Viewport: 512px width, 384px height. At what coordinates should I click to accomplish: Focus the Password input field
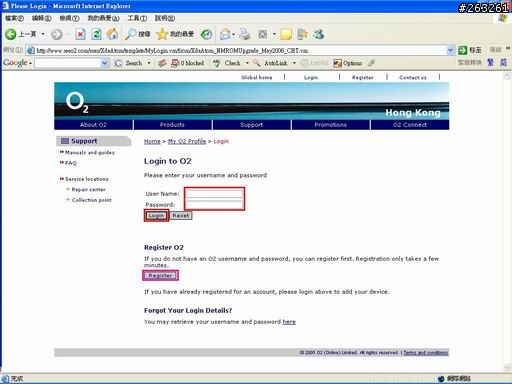[x=214, y=204]
